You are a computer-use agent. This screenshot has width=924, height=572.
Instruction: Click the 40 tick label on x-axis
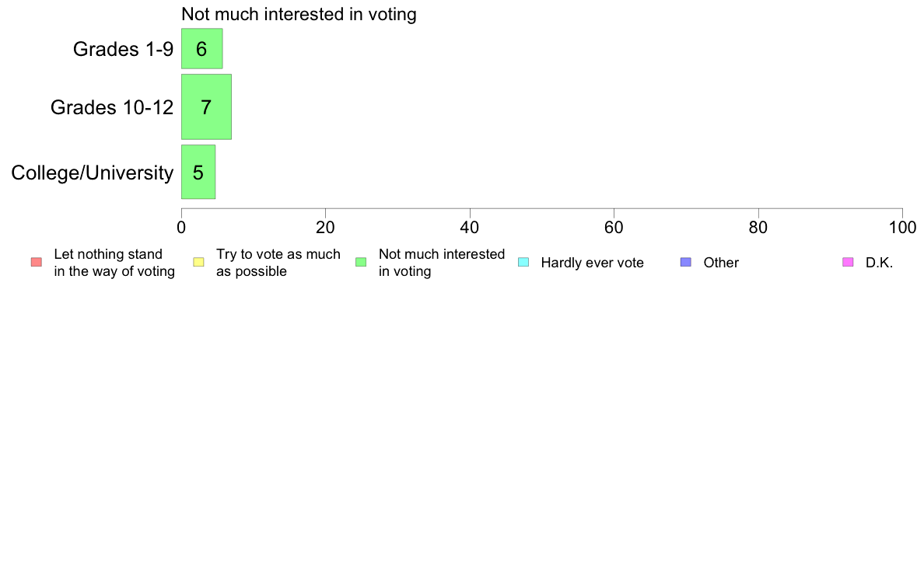pos(470,227)
